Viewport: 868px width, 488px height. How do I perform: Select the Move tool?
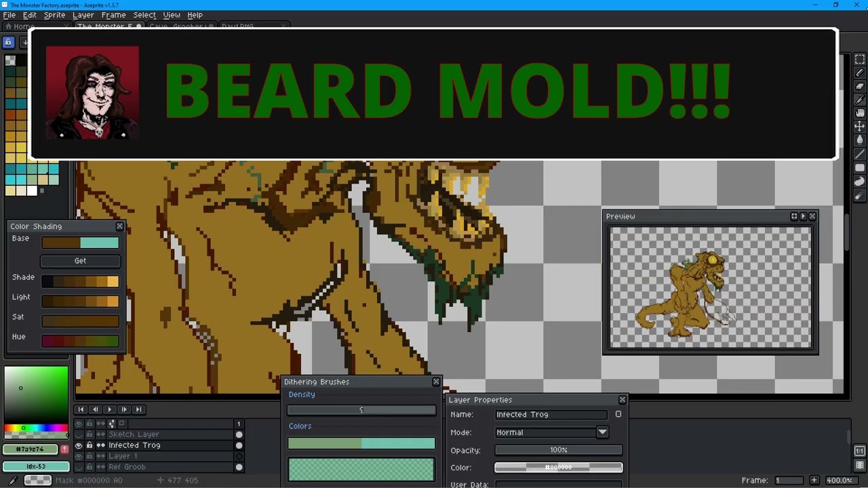(859, 127)
